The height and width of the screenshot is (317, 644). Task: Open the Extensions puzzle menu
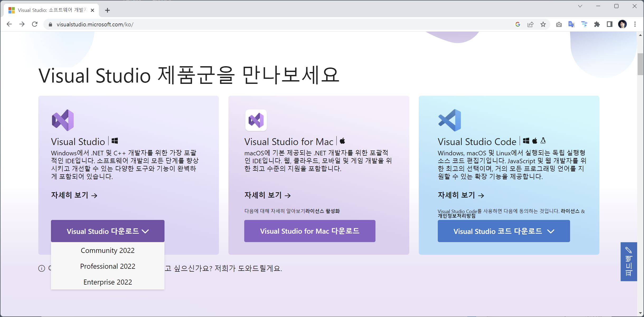(597, 24)
